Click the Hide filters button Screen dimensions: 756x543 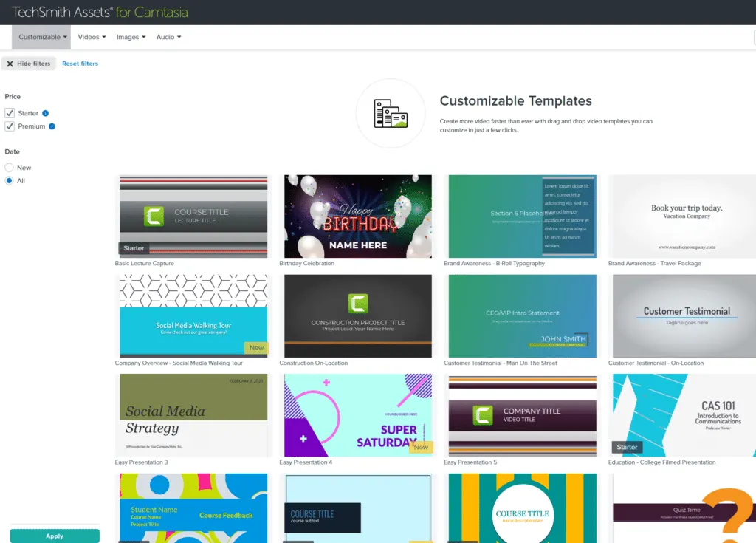pos(29,64)
